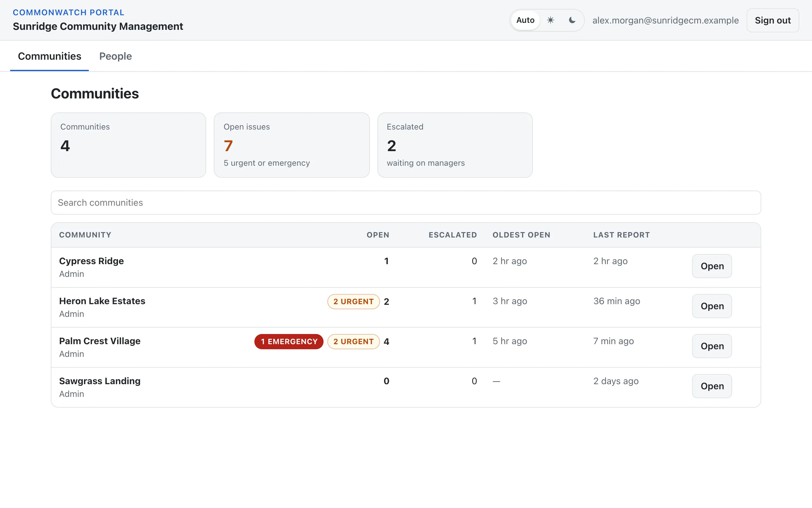
Task: Select the Auto theme option
Action: (x=525, y=20)
